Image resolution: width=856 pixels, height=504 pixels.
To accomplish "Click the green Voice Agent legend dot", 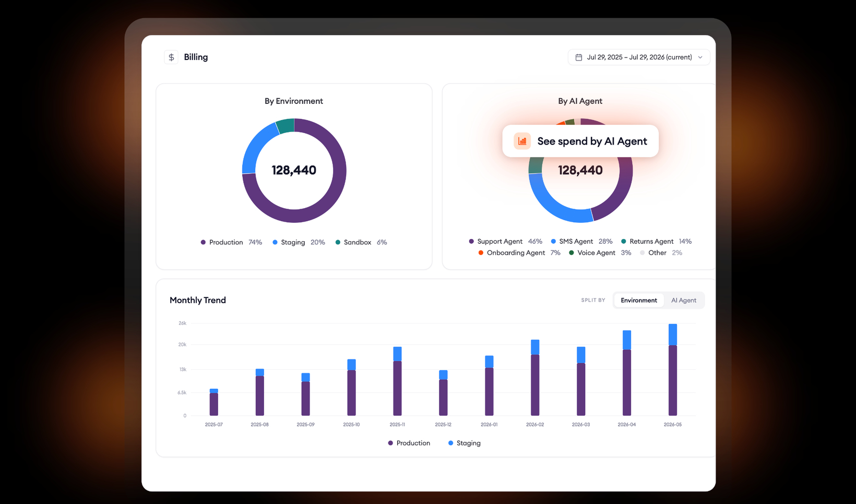I will point(572,253).
